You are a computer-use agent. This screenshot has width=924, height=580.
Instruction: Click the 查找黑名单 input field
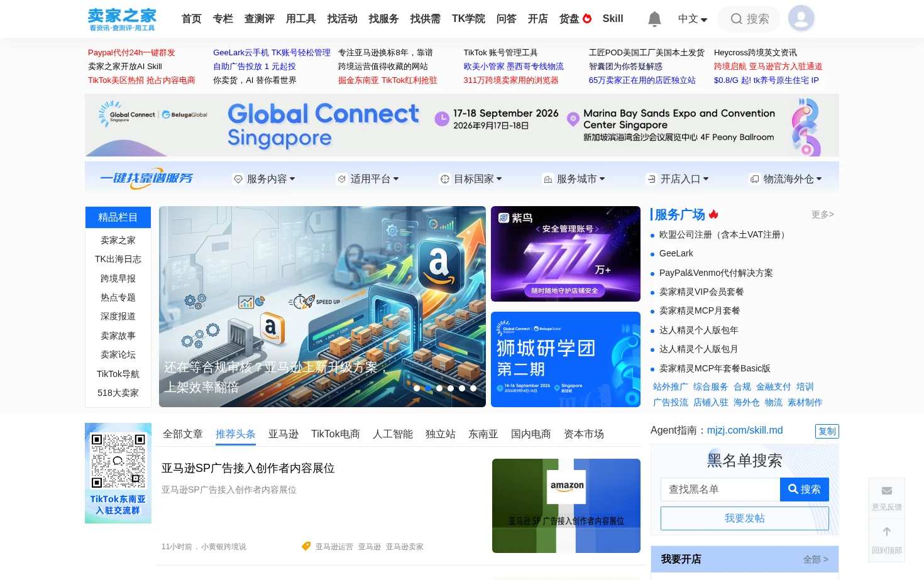click(720, 490)
